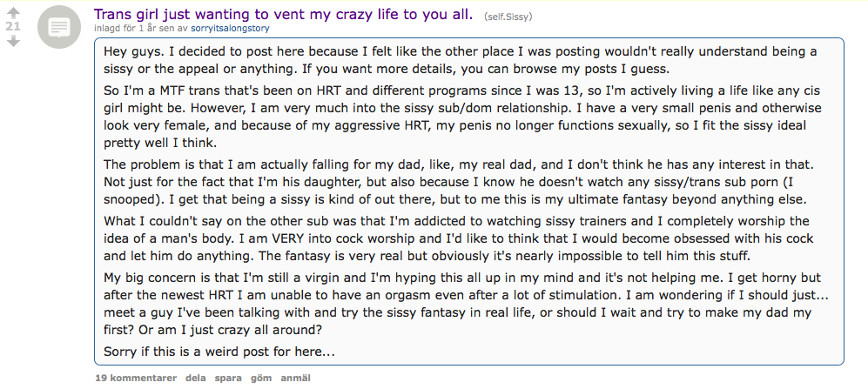
Task: Open the post title link
Action: coord(284,15)
